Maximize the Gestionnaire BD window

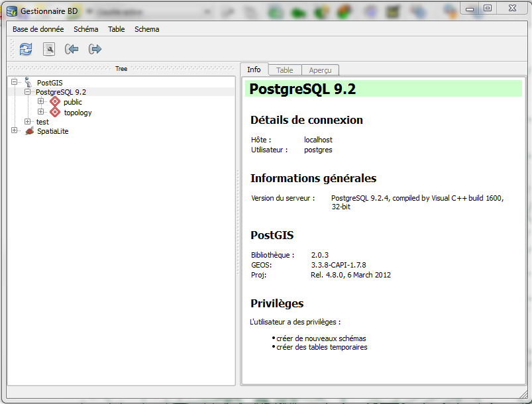click(x=487, y=8)
